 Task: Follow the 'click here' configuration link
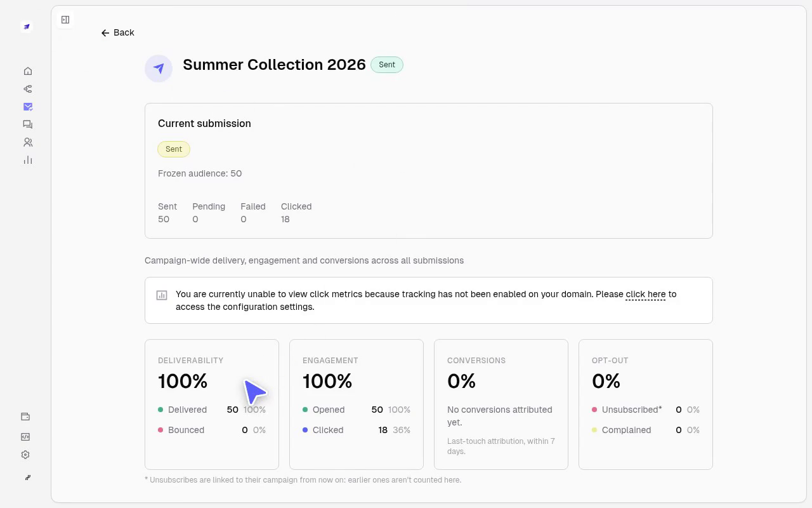click(645, 294)
